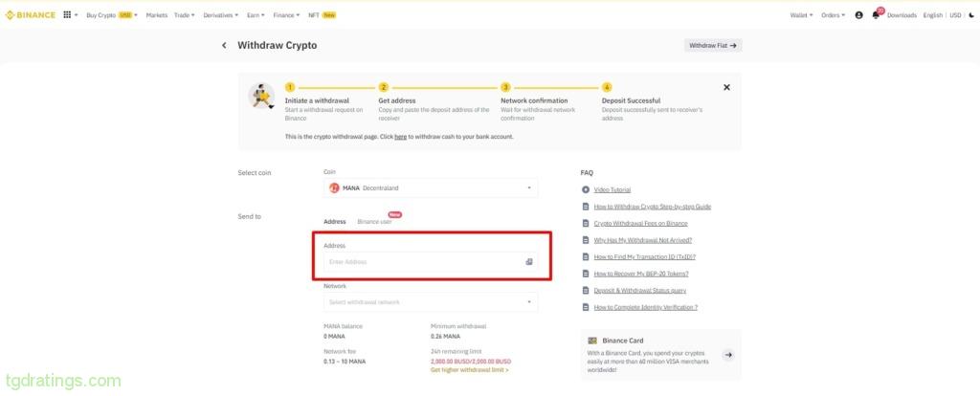Viewport: 980px width, 396px height.
Task: Click 'here' link to withdraw cash
Action: 401,136
